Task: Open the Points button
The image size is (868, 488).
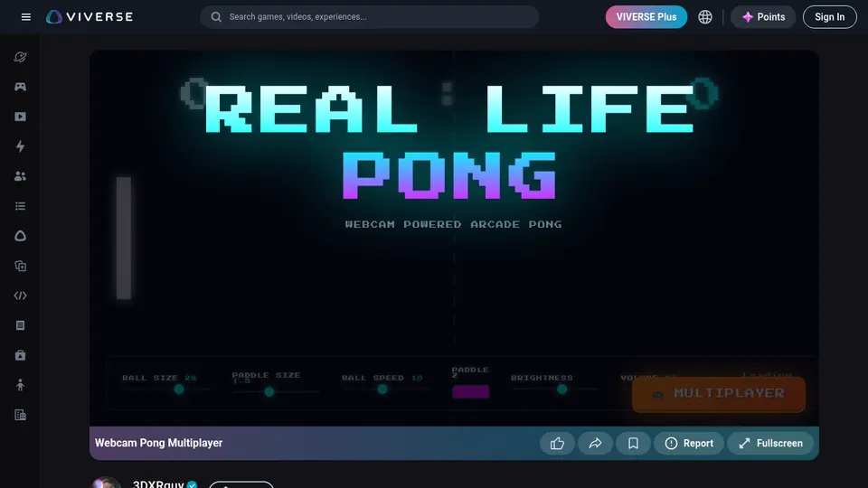Action: pyautogui.click(x=763, y=16)
